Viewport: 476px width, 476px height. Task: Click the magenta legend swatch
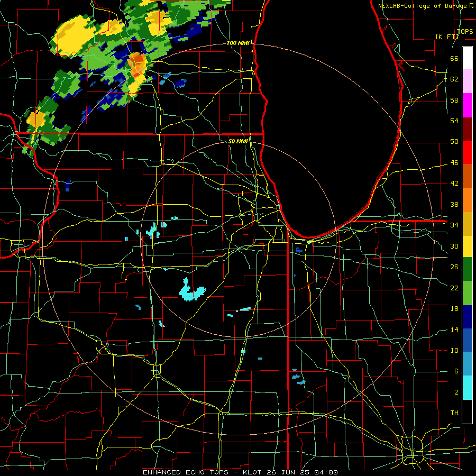pyautogui.click(x=467, y=105)
